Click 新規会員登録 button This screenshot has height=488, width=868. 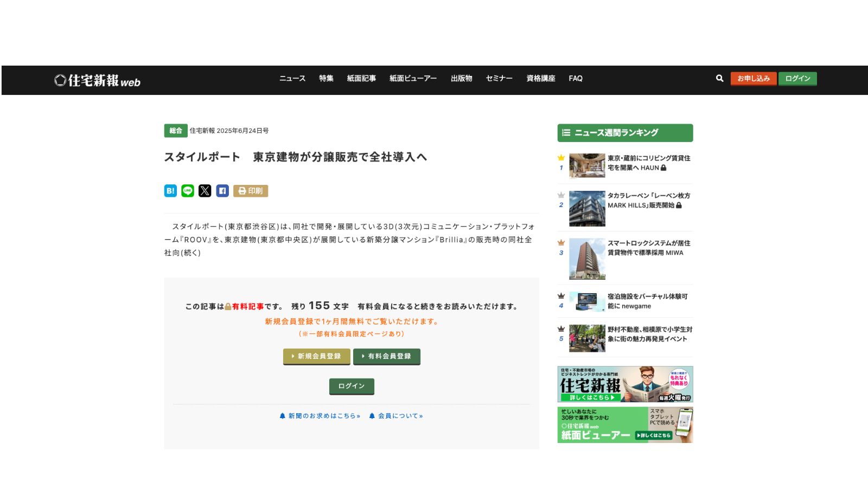click(x=317, y=356)
